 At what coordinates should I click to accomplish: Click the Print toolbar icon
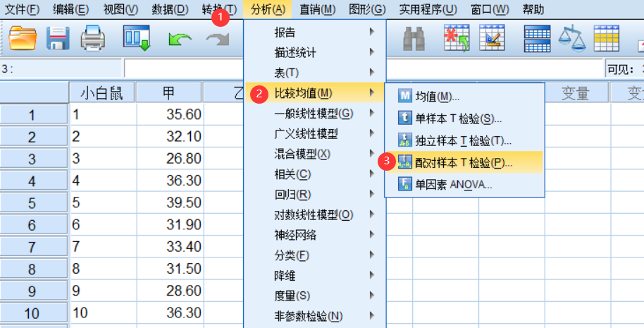pos(93,37)
